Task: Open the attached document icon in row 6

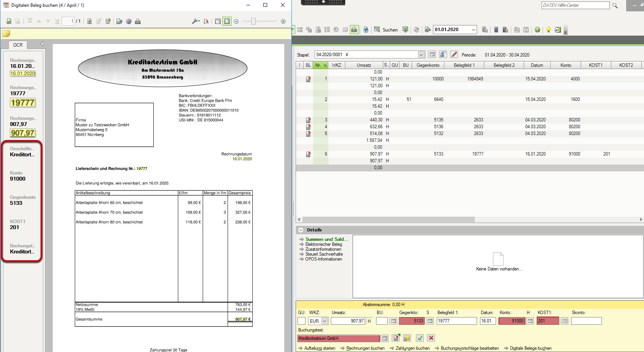Action: pyautogui.click(x=308, y=154)
